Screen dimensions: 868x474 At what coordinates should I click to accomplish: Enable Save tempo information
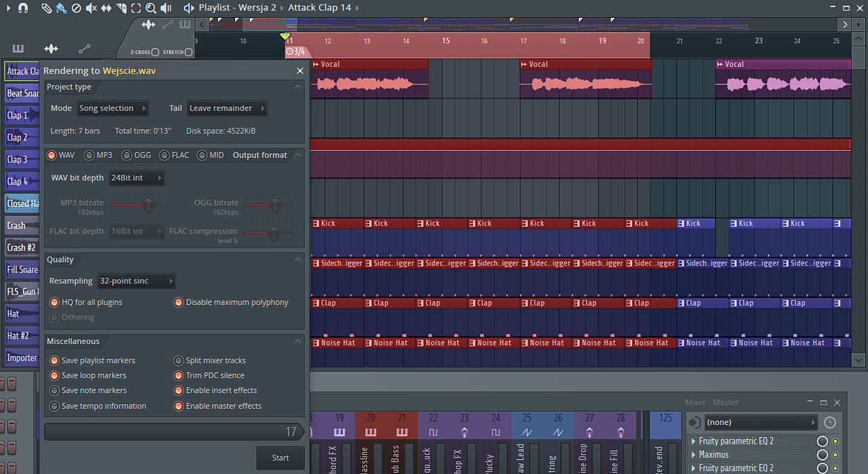(x=54, y=406)
